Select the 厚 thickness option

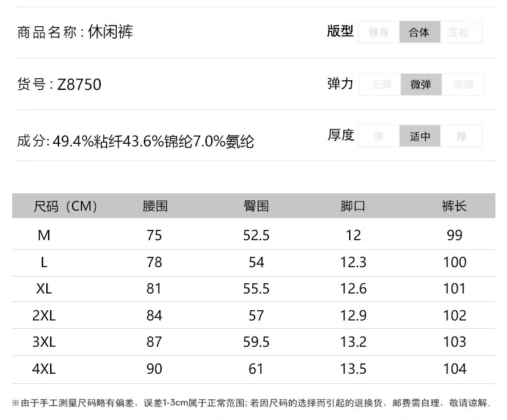point(461,136)
